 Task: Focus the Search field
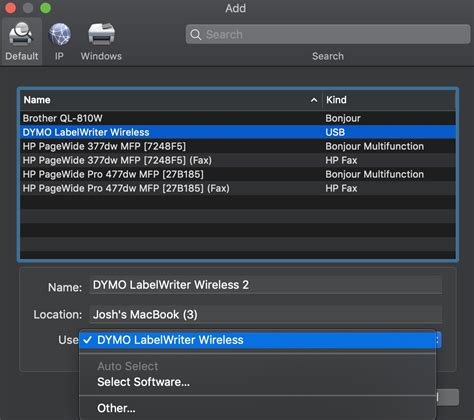coord(328,34)
